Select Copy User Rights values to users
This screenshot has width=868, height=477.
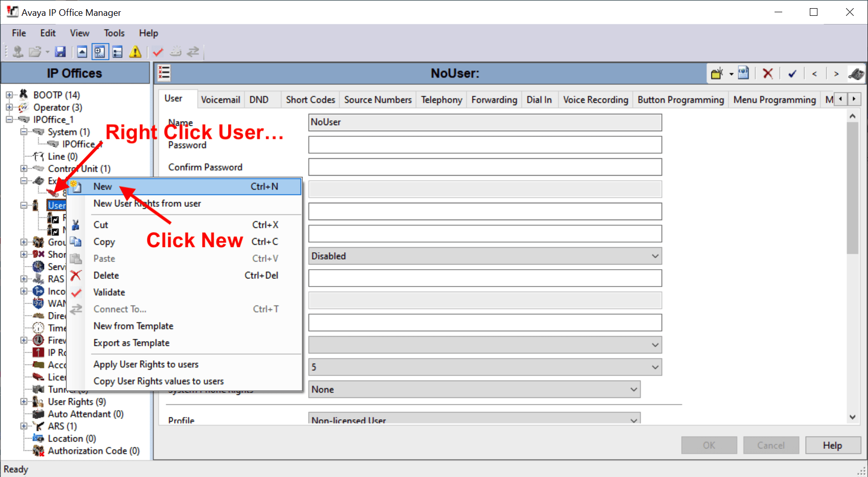184,381
